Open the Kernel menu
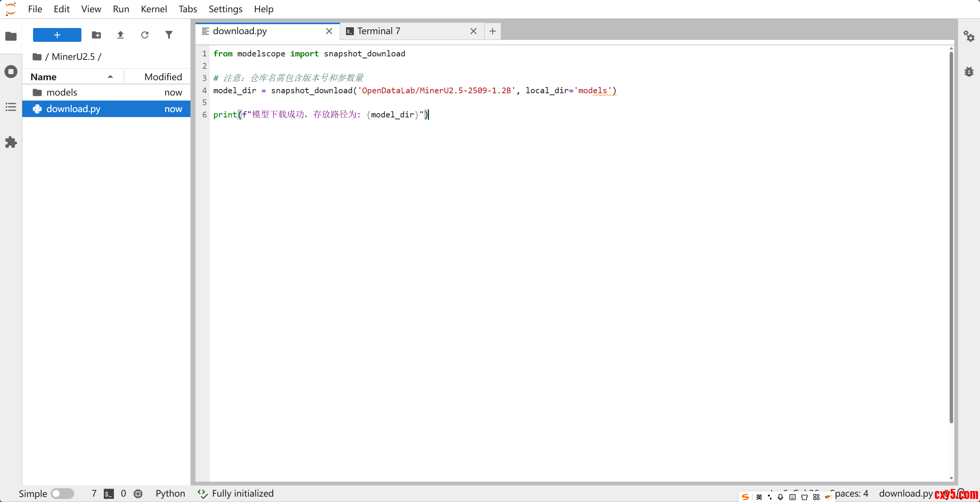 pyautogui.click(x=154, y=9)
